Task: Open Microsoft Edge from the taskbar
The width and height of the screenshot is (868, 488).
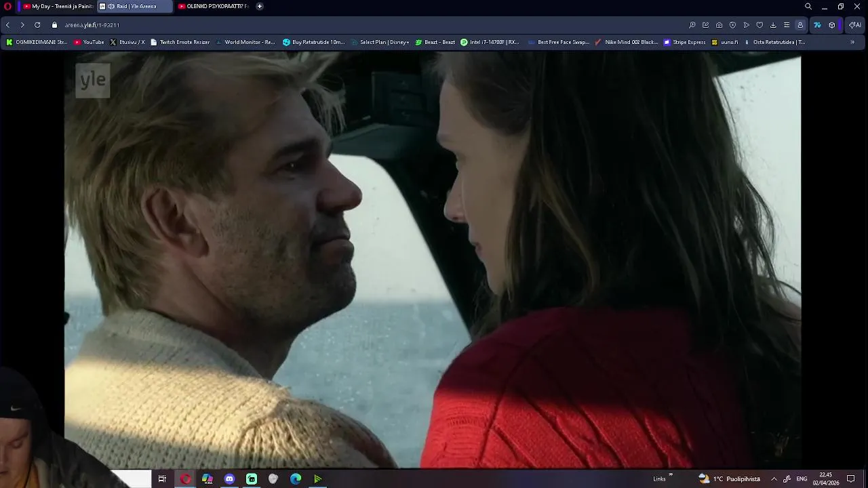Action: coord(296,479)
